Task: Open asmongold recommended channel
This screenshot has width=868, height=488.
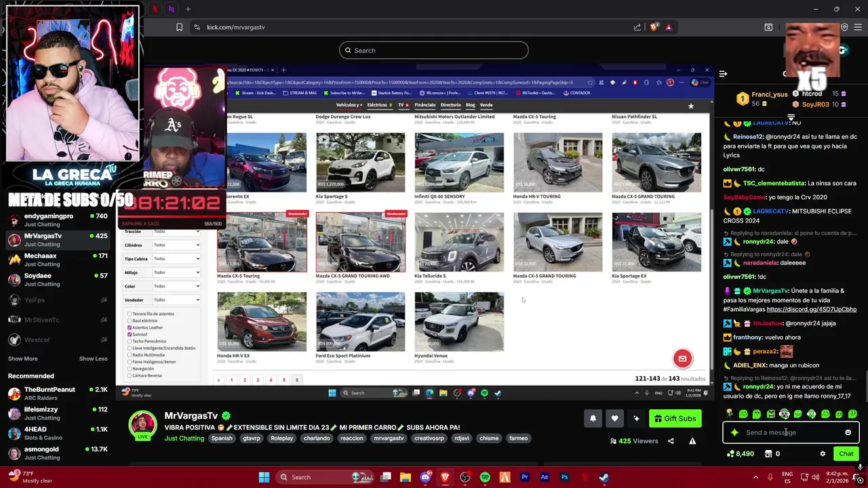Action: tap(58, 453)
